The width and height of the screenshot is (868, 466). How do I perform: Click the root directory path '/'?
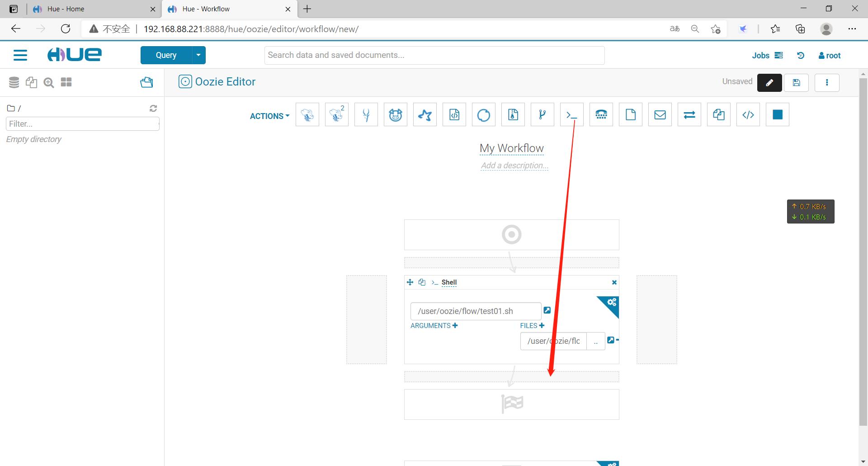pyautogui.click(x=19, y=108)
